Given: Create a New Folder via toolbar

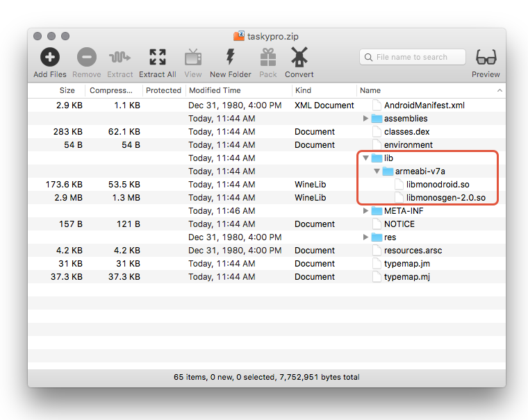Looking at the screenshot, I should click(x=230, y=58).
